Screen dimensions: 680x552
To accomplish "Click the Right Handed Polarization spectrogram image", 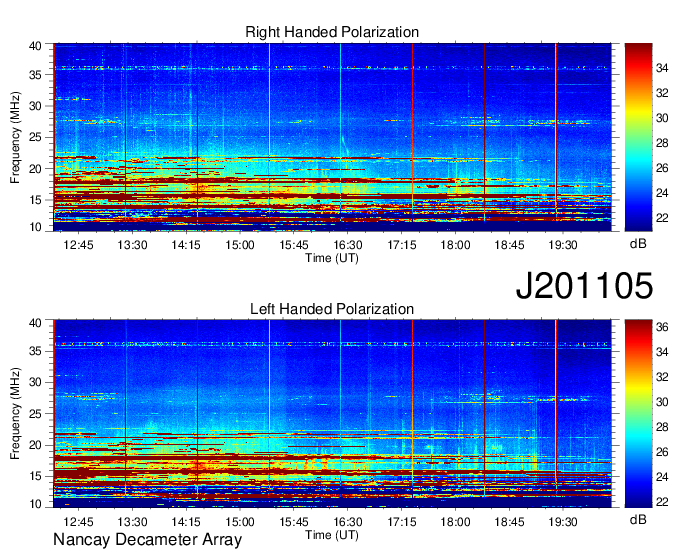I will [x=332, y=137].
